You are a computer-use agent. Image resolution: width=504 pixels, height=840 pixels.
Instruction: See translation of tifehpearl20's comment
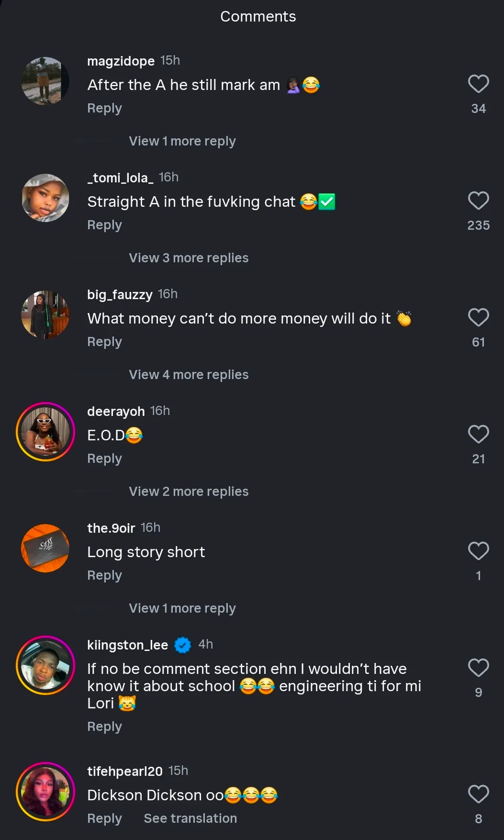point(190,818)
